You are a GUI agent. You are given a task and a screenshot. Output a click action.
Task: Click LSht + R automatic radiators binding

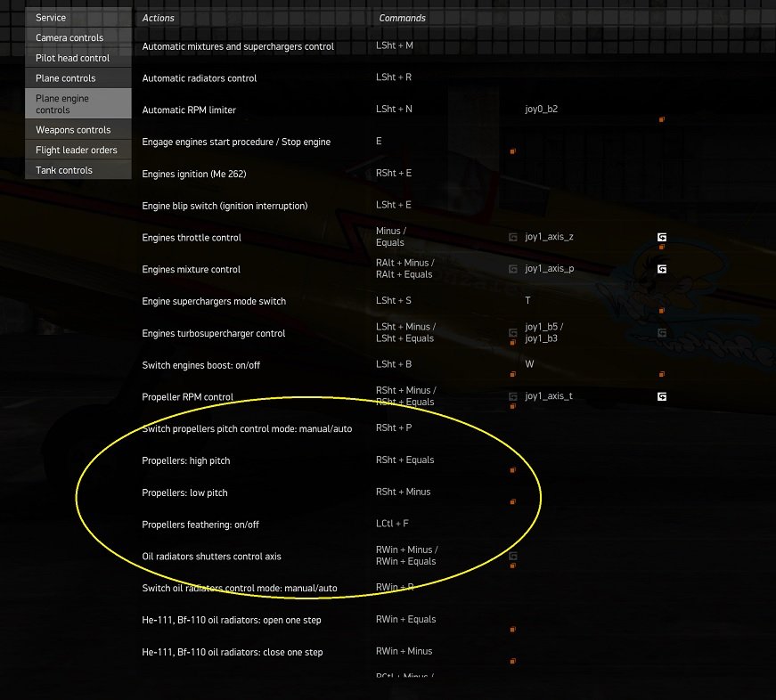tap(394, 77)
